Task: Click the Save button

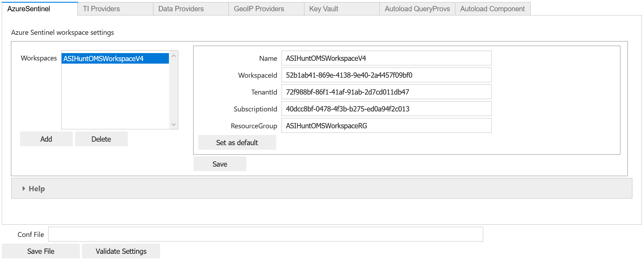Action: coord(220,164)
